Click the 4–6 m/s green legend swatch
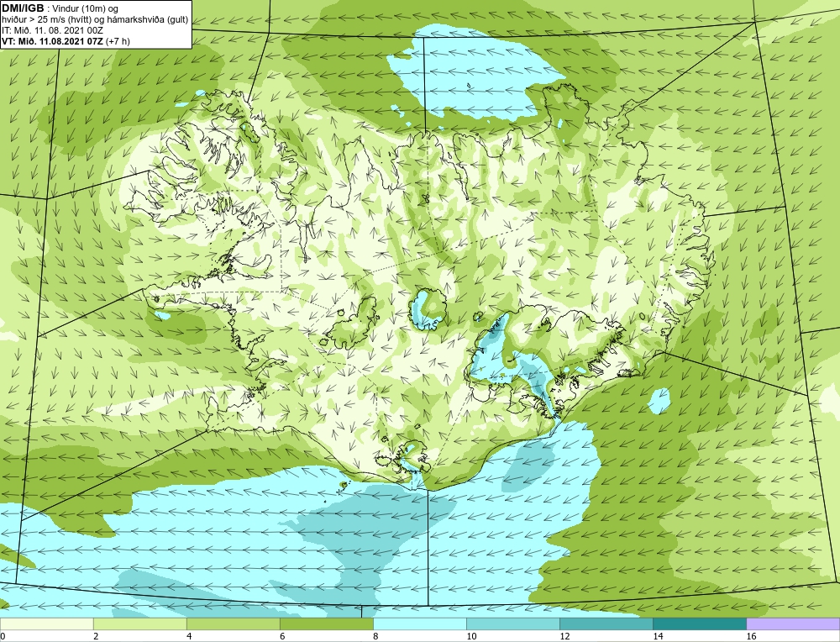The image size is (840, 642). click(x=233, y=624)
